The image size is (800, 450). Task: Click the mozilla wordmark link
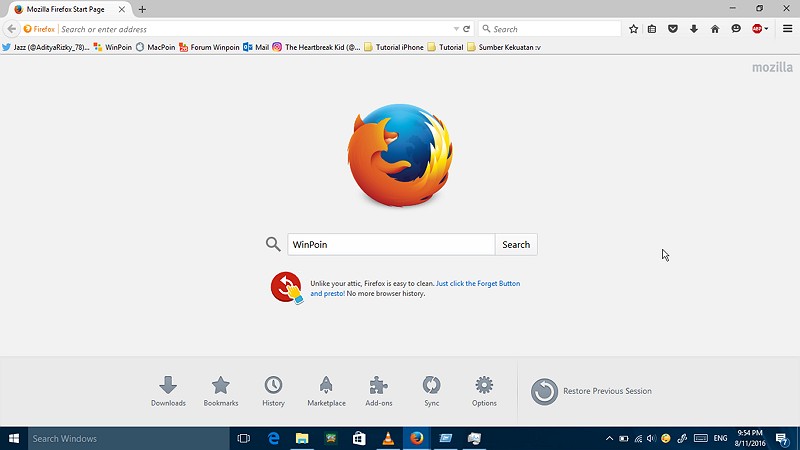tap(772, 67)
